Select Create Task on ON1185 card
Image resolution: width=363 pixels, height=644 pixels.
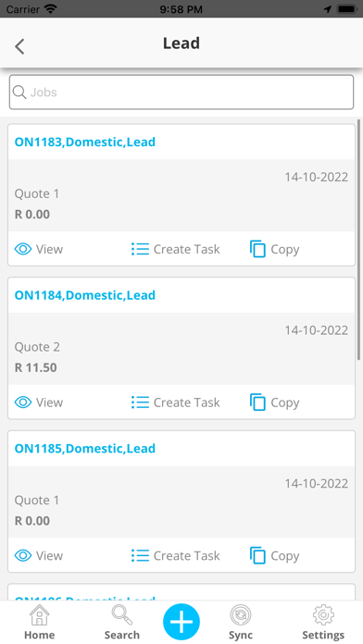tap(187, 556)
